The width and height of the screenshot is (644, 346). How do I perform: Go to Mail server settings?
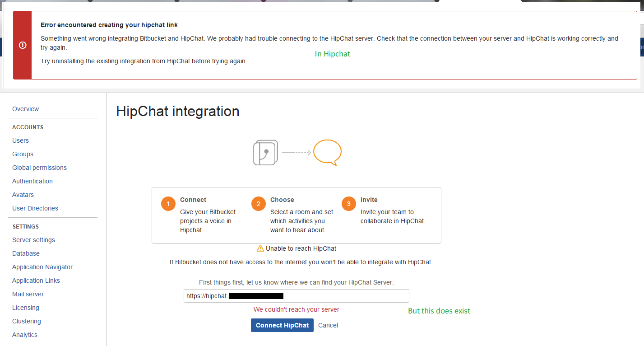click(x=28, y=294)
